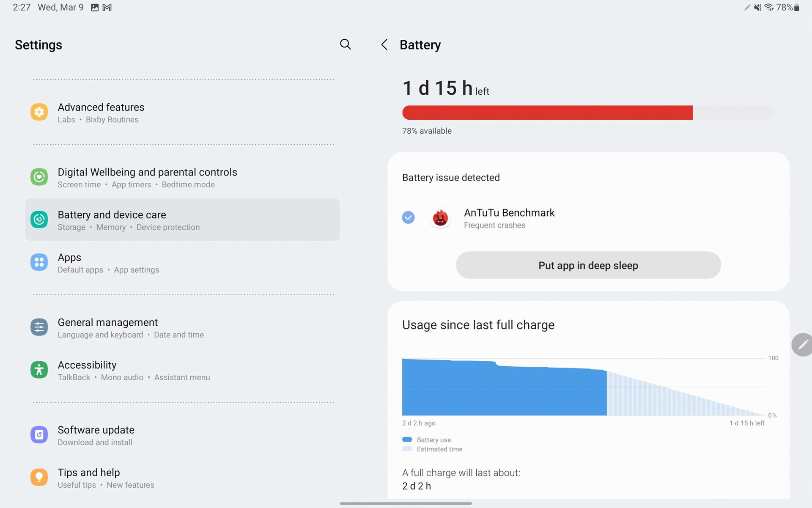This screenshot has height=508, width=812.
Task: Tap the Wi-Fi icon in status bar
Action: [x=768, y=8]
